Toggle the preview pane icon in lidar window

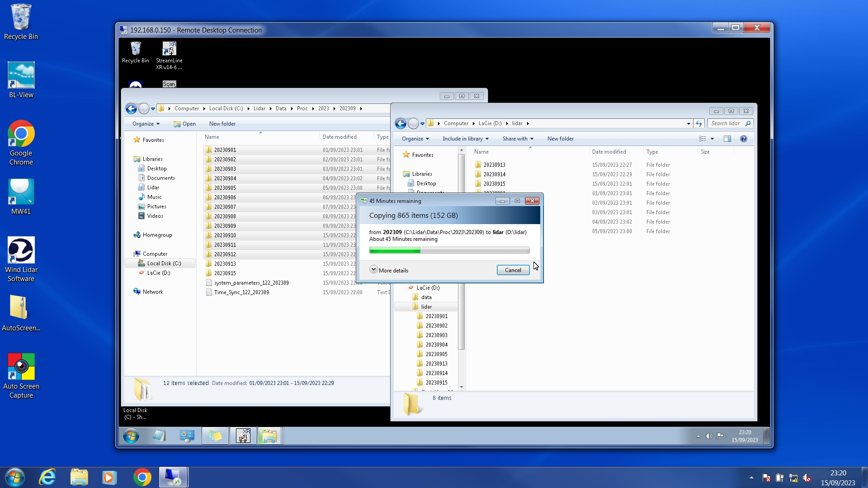click(727, 139)
